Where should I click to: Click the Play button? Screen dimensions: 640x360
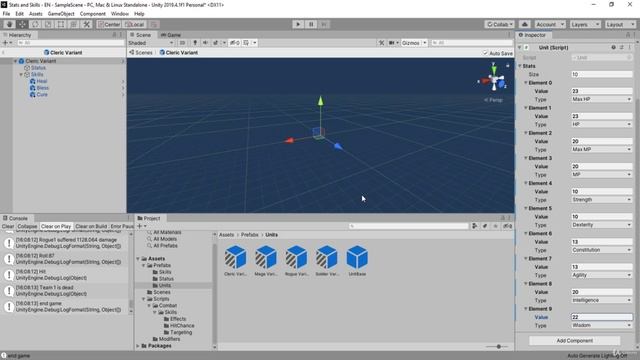coord(298,24)
